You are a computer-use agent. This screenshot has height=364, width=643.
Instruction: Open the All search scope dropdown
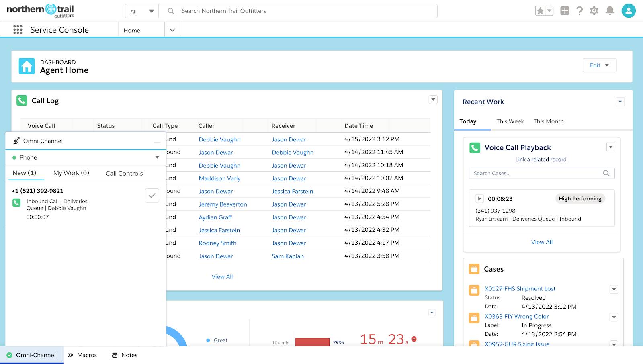142,11
